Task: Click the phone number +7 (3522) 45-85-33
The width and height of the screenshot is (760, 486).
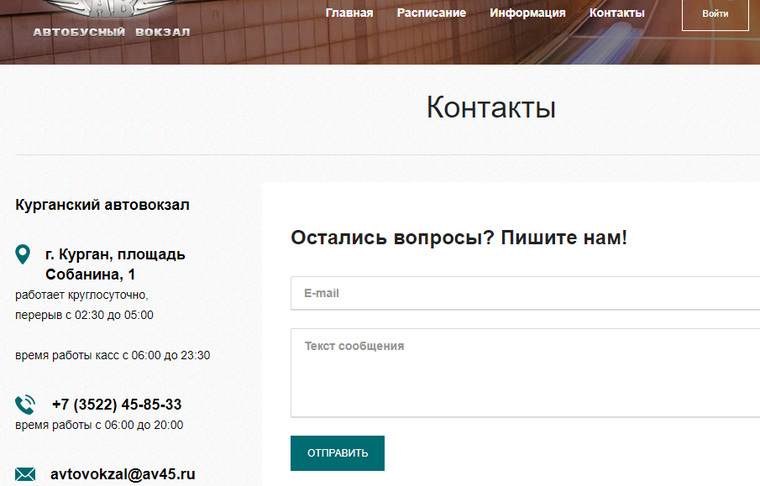Action: (116, 405)
